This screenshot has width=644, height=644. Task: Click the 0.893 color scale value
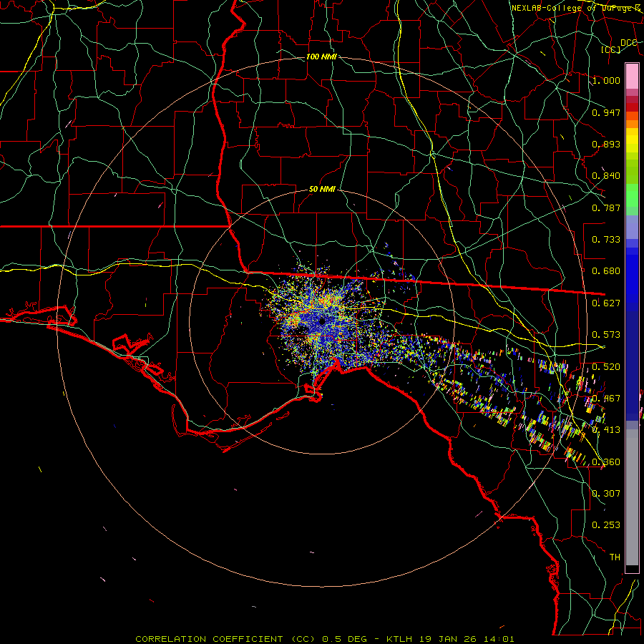click(606, 144)
